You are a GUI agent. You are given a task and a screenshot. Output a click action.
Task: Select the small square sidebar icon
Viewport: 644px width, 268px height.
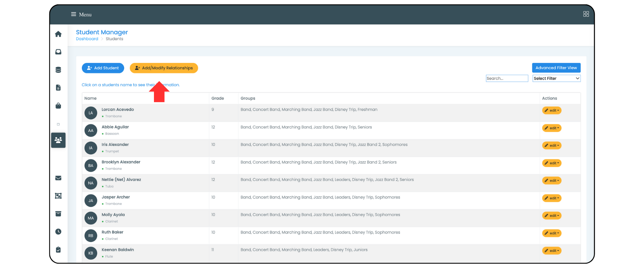[58, 124]
